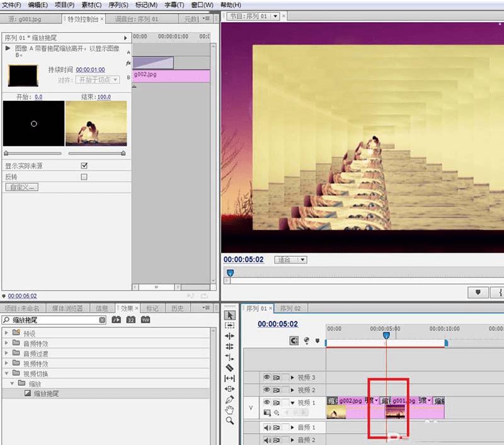Viewport: 504px width, 445px height.
Task: Click the Snap magnet icon in timeline
Action: pos(294,340)
